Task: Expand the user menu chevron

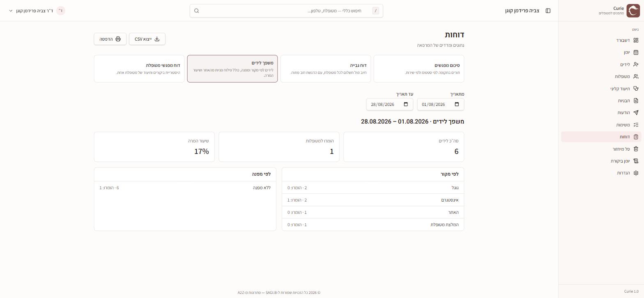Action: [x=11, y=11]
